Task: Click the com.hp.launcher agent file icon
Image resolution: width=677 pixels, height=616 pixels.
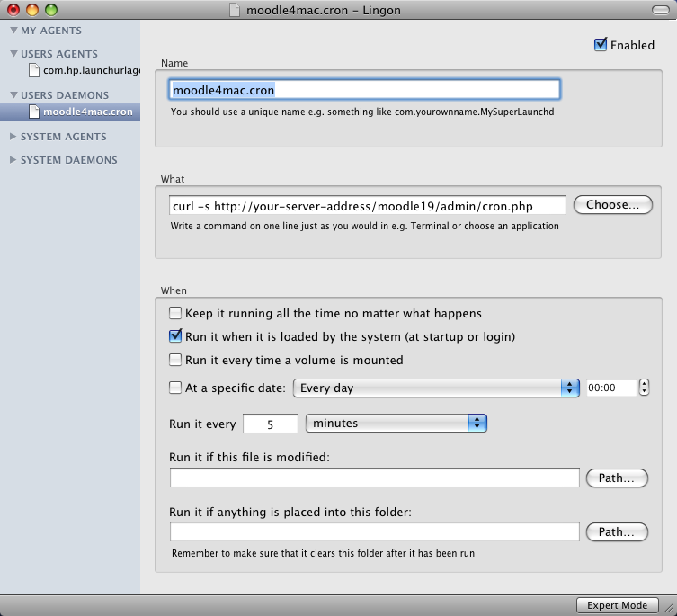Action: tap(34, 70)
